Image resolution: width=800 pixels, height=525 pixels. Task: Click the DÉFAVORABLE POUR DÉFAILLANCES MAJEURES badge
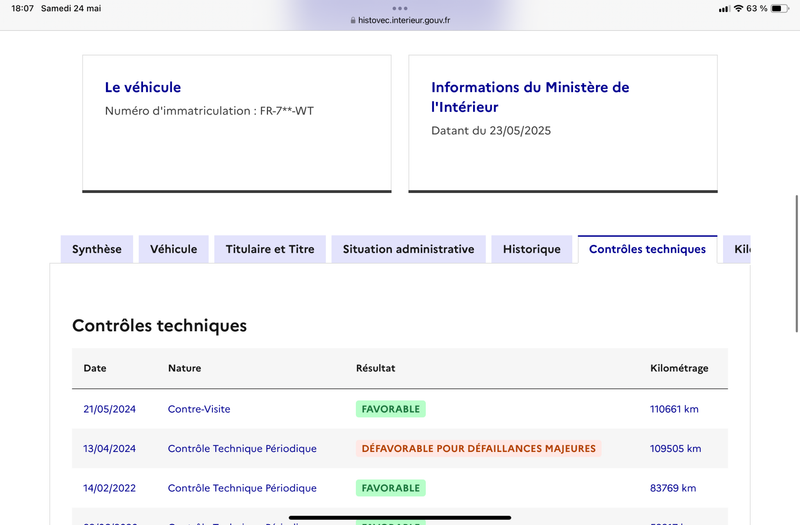coord(479,448)
